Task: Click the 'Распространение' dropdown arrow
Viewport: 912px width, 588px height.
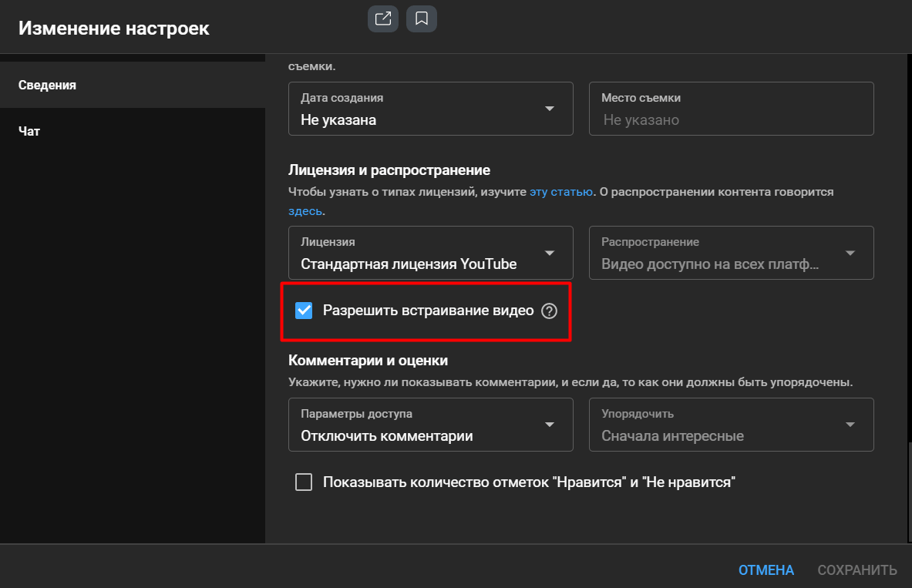Action: pyautogui.click(x=850, y=253)
